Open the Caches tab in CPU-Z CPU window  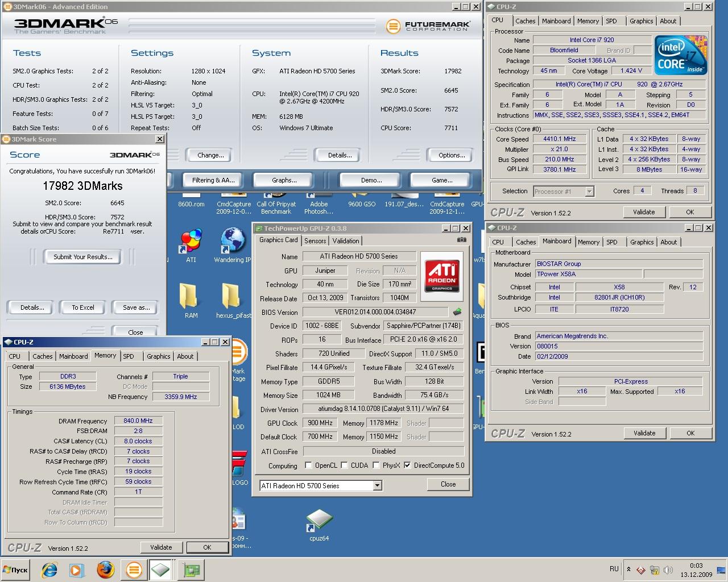[525, 21]
